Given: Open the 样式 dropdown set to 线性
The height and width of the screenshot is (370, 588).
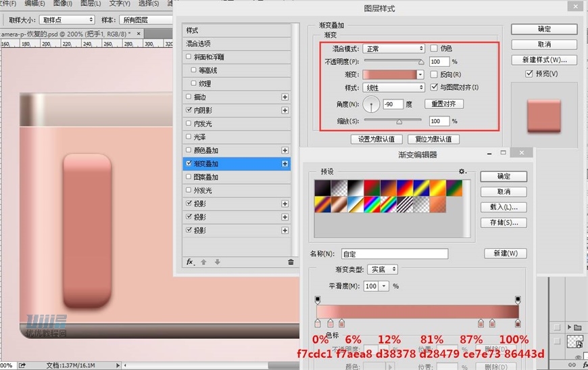Looking at the screenshot, I should [394, 87].
